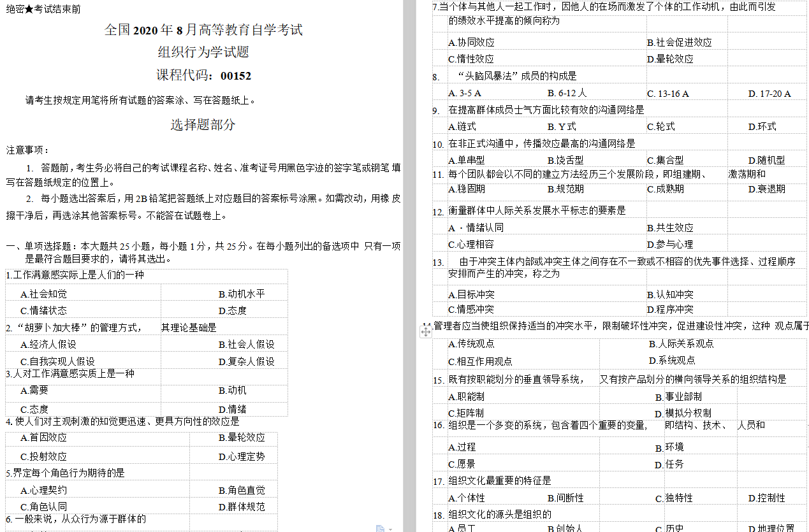809x532 pixels.
Task: Click the text "绝密★考试结束前"
Action: (x=43, y=10)
